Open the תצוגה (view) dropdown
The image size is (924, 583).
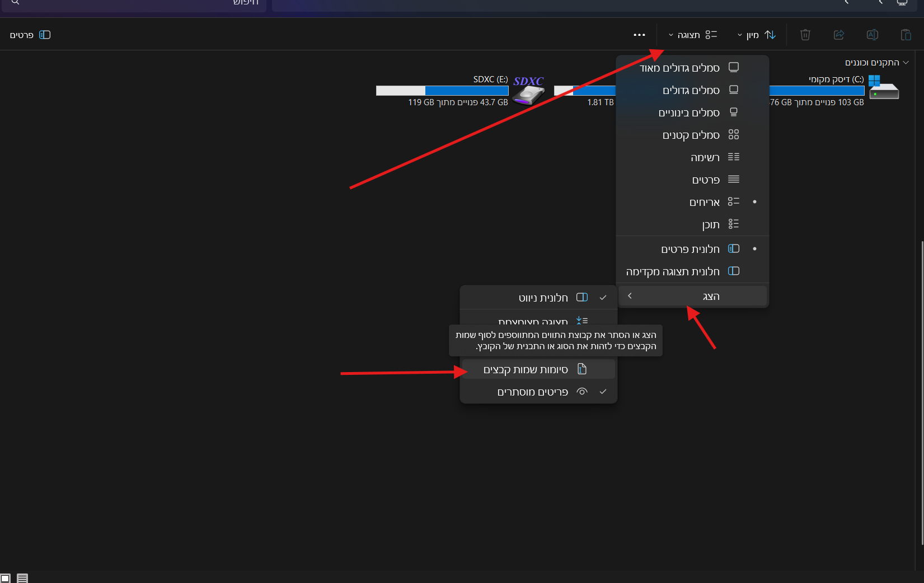(692, 35)
